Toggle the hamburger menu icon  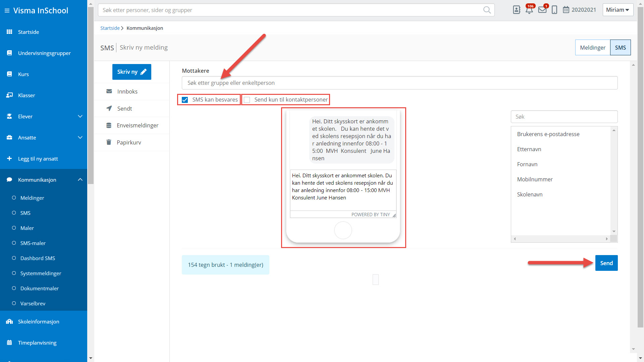(x=7, y=11)
